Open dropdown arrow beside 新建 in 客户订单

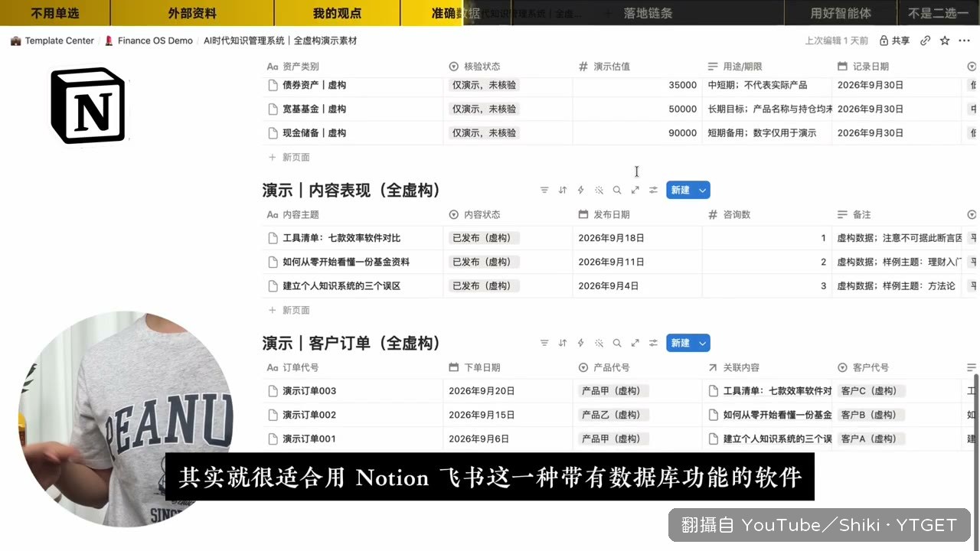[702, 343]
